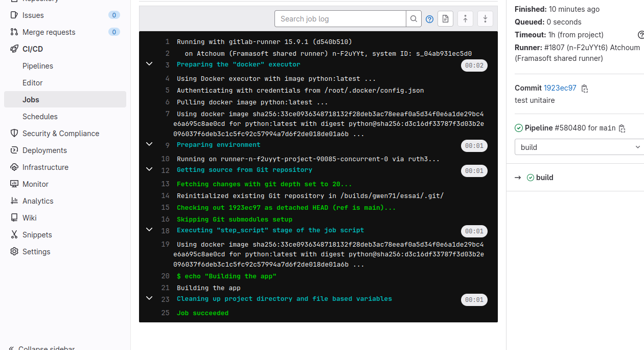This screenshot has width=644, height=350.
Task: Open Pipelines in the CI/CD menu
Action: 38,66
